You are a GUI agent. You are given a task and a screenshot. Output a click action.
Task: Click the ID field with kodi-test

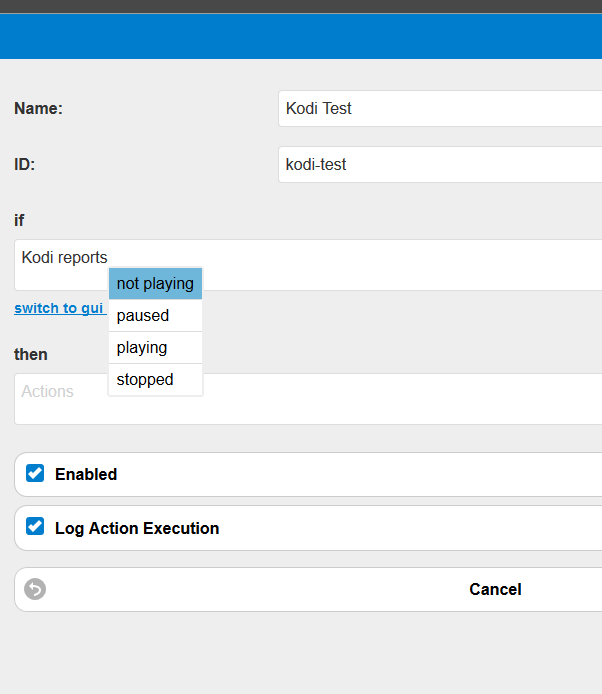point(440,165)
